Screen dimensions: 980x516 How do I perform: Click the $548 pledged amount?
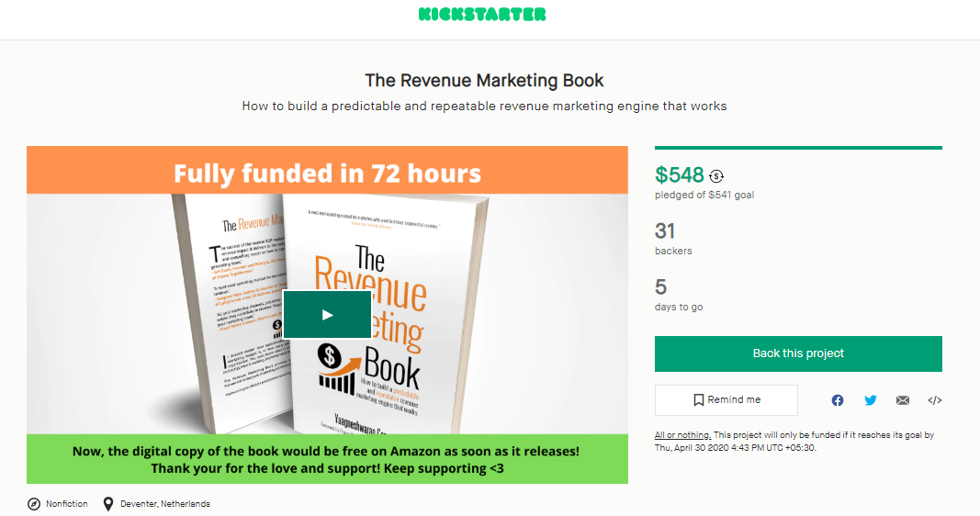tap(680, 175)
